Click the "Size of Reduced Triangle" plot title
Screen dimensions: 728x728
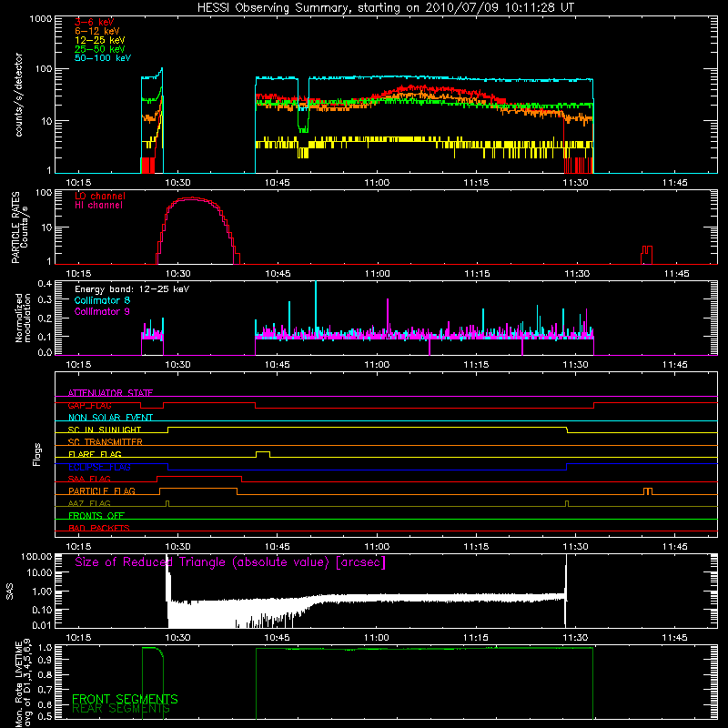tap(230, 562)
